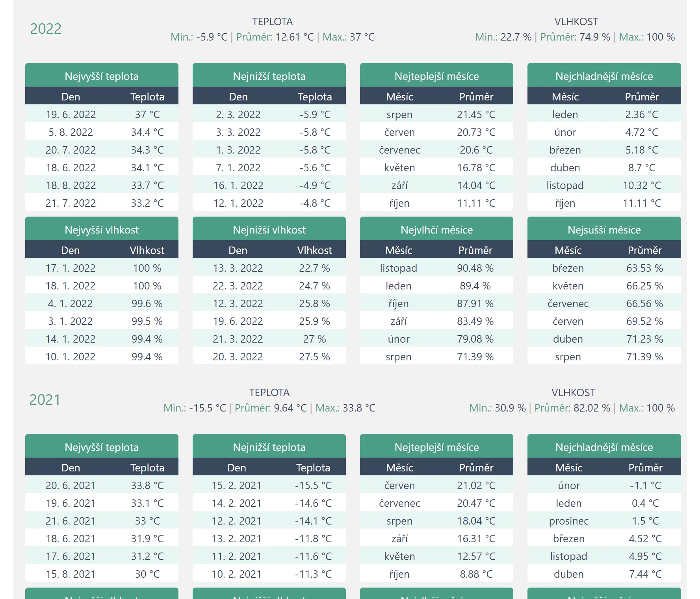This screenshot has height=599, width=700.
Task: Click the 2022 "Nejchladnější měsíce" table title
Action: pyautogui.click(x=604, y=76)
